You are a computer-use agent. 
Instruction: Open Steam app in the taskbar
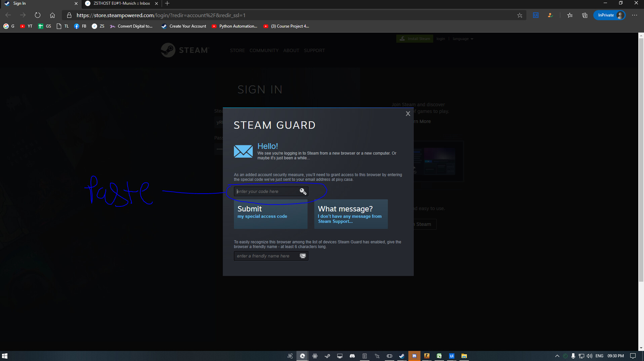(x=402, y=356)
